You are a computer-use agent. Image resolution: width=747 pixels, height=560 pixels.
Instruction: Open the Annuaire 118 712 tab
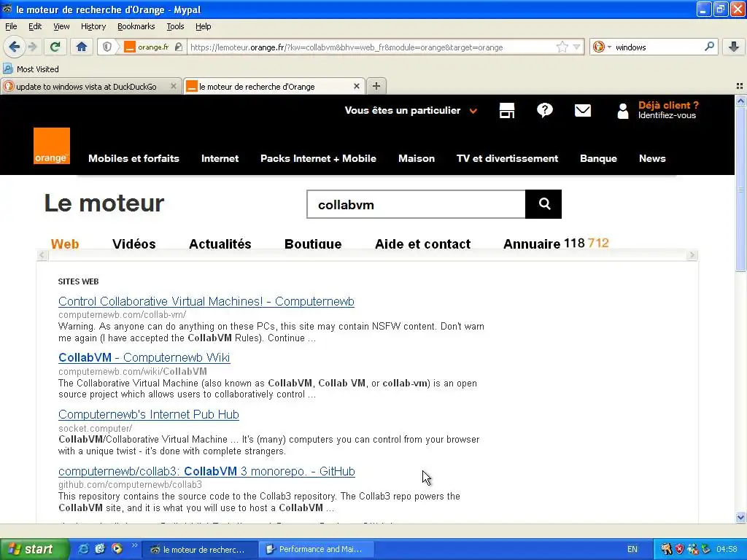[x=556, y=244]
